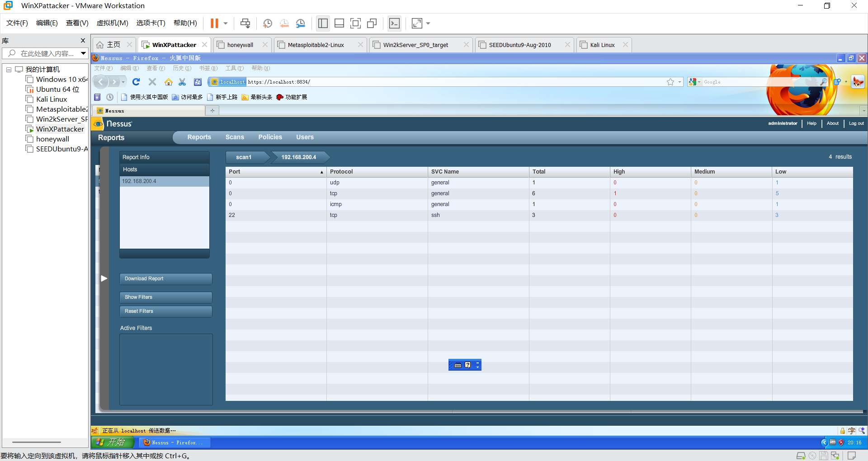
Task: Click the Nessus Log out link
Action: pyautogui.click(x=856, y=123)
